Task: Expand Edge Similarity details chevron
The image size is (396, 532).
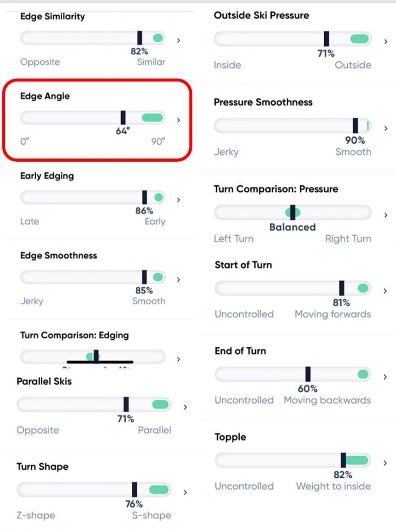Action: coord(179,41)
